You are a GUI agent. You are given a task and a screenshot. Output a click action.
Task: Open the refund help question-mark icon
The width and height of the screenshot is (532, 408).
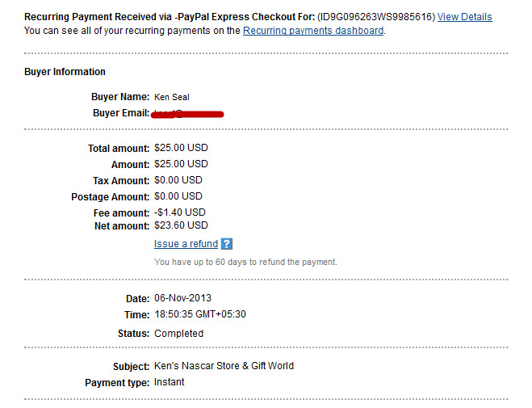tap(226, 244)
